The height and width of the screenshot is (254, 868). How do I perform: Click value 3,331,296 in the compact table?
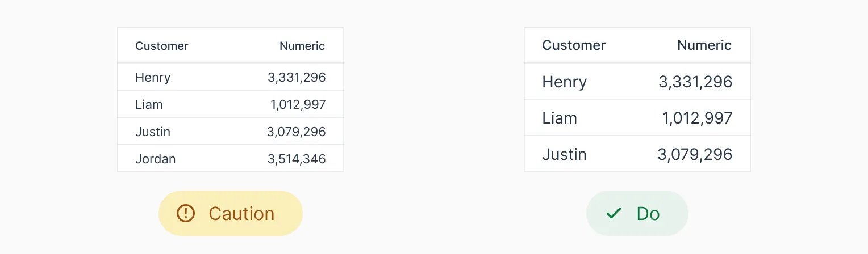click(297, 77)
